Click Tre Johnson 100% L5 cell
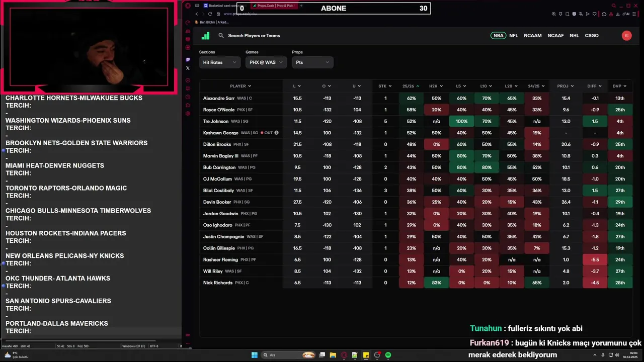 [x=461, y=121]
